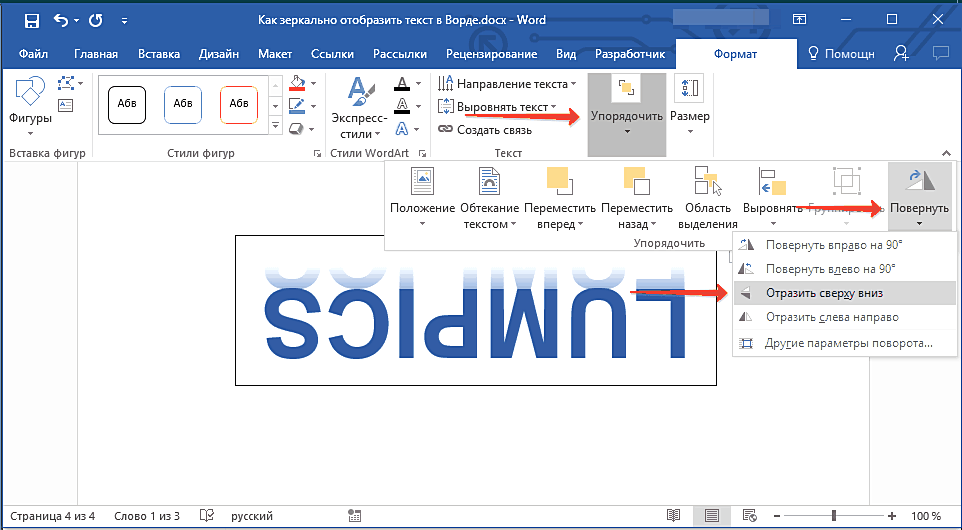Switch to Read Mode view in the status bar

(x=674, y=516)
